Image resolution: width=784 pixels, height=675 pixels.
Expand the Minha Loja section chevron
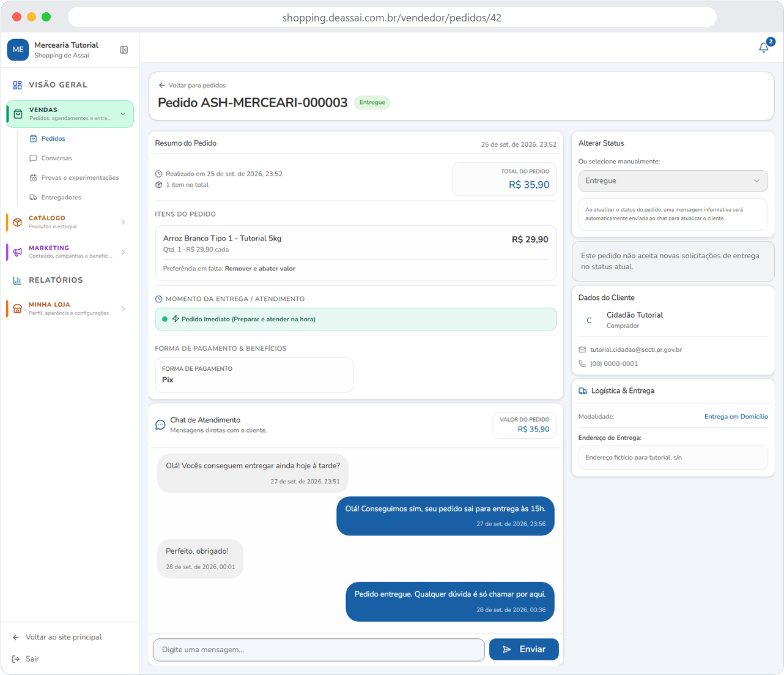coord(124,308)
